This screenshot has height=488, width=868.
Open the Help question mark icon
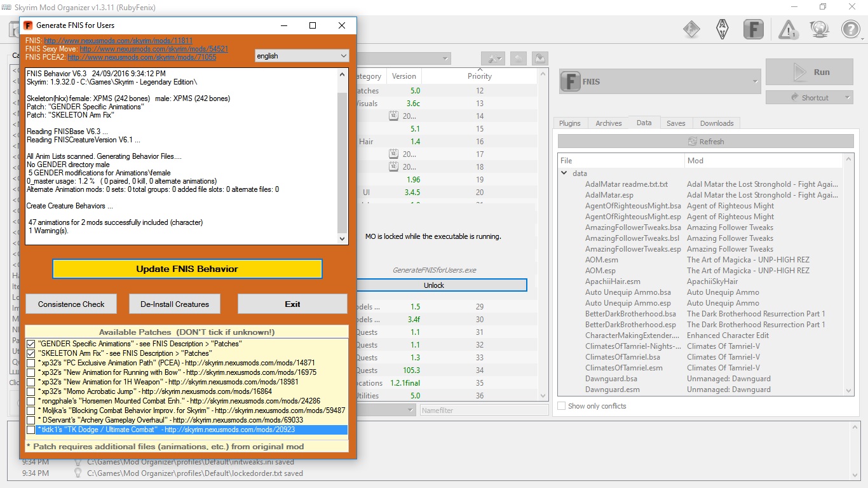point(851,29)
